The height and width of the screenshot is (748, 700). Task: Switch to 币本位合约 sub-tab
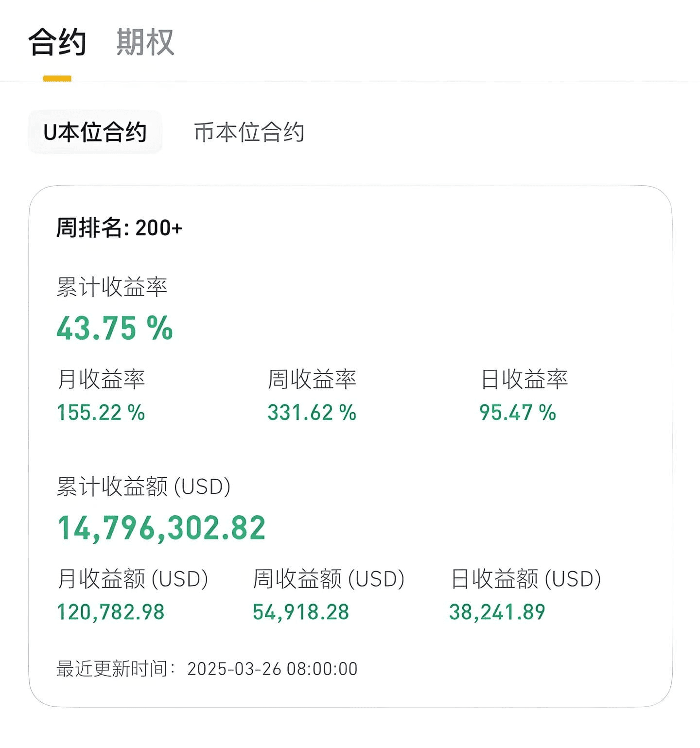(x=249, y=132)
